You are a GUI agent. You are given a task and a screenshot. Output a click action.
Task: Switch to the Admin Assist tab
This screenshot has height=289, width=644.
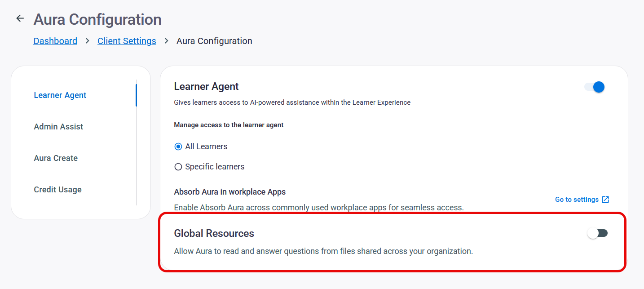click(x=58, y=127)
